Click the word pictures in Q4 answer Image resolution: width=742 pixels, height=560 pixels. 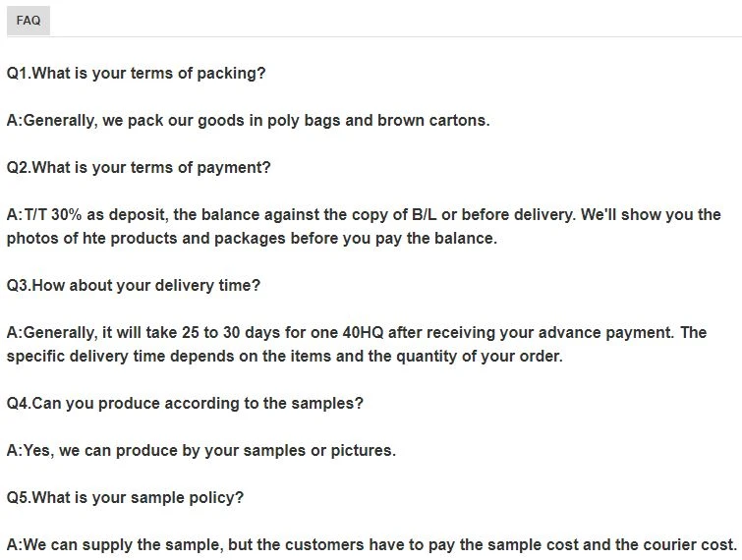[363, 451]
